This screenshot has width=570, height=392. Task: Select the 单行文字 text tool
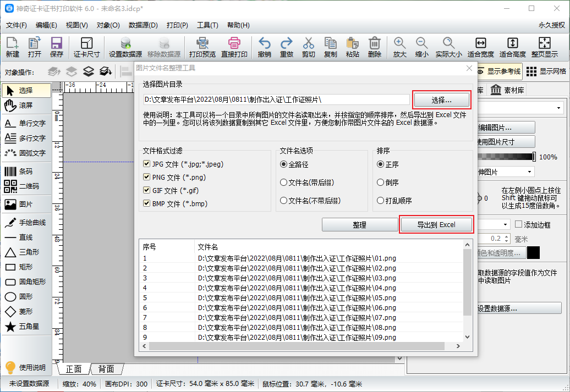point(26,124)
